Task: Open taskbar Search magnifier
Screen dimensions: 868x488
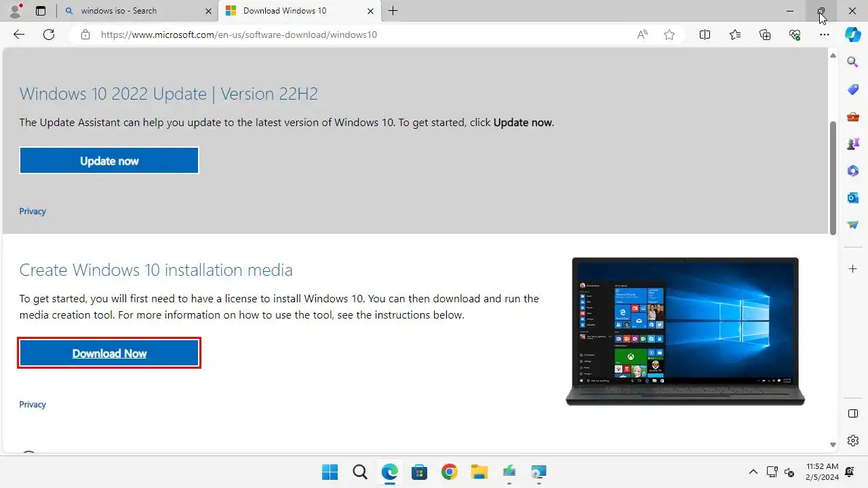Action: click(359, 472)
